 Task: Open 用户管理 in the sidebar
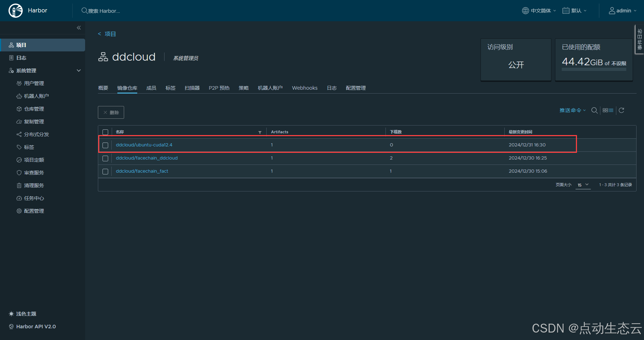click(34, 83)
